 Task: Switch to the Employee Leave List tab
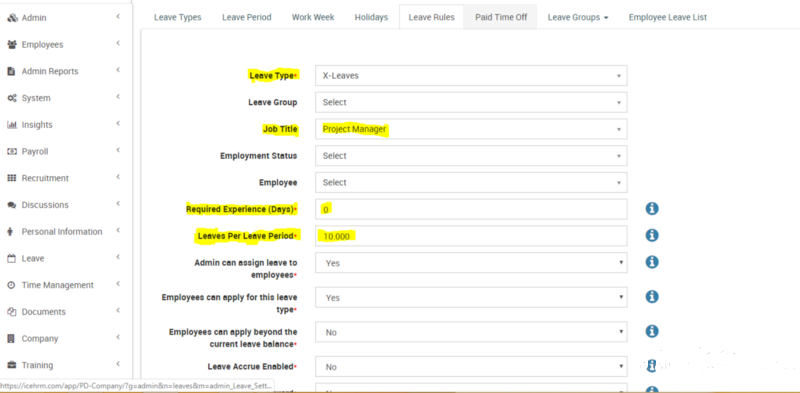tap(667, 17)
